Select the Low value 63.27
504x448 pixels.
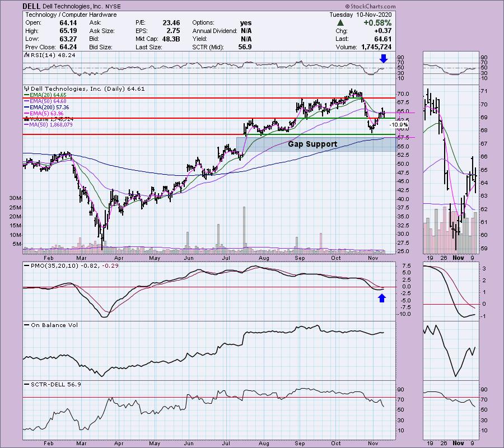[68, 39]
